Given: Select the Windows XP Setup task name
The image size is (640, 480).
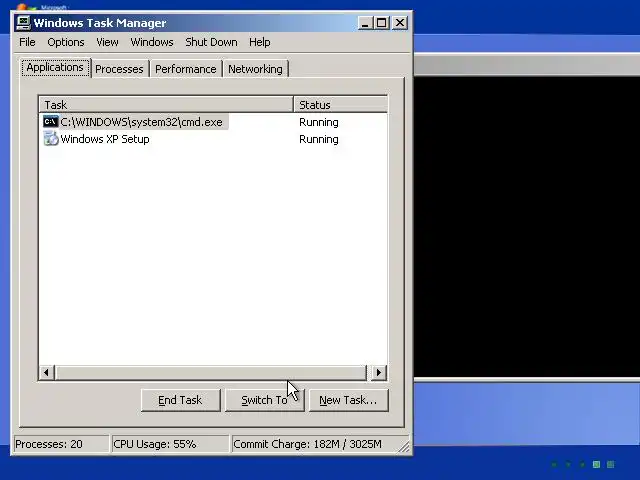Looking at the screenshot, I should click(105, 139).
